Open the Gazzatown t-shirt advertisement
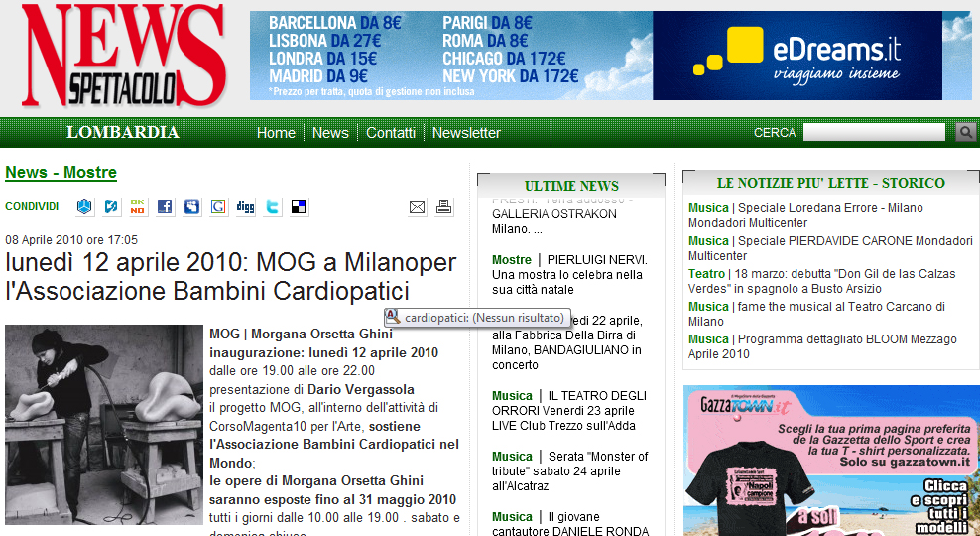The height and width of the screenshot is (536, 980). point(831,461)
